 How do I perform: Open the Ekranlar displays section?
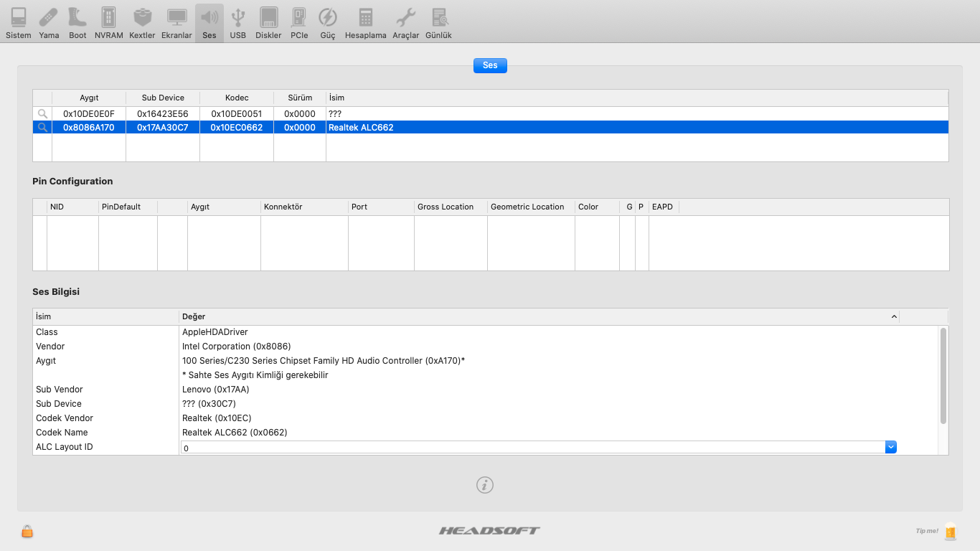point(176,22)
